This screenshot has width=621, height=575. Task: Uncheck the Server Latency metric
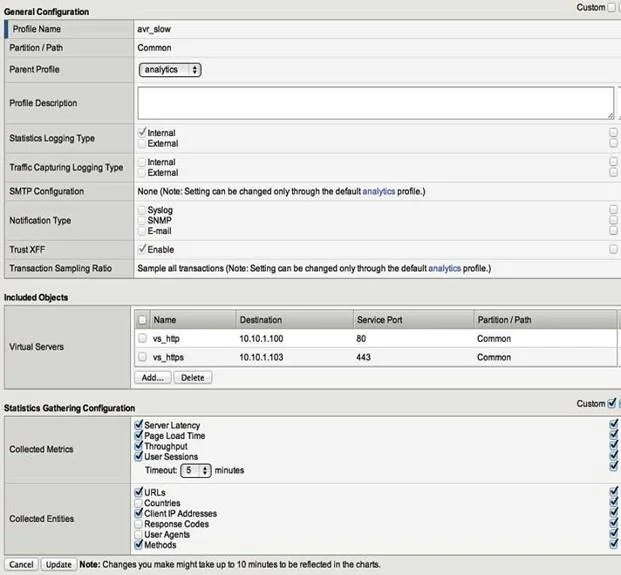coord(139,425)
